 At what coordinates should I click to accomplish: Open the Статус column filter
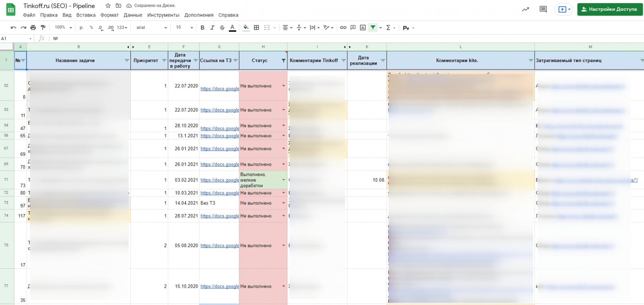coord(283,61)
